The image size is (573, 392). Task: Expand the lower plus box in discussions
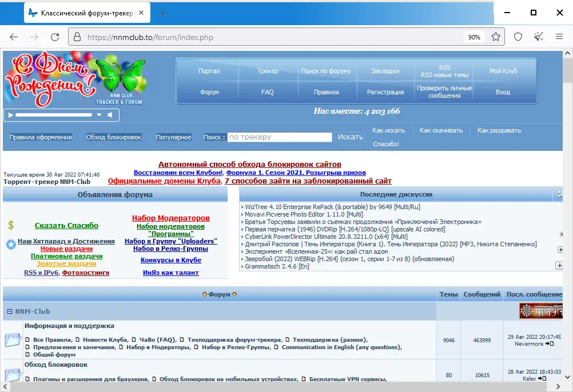pos(559,265)
